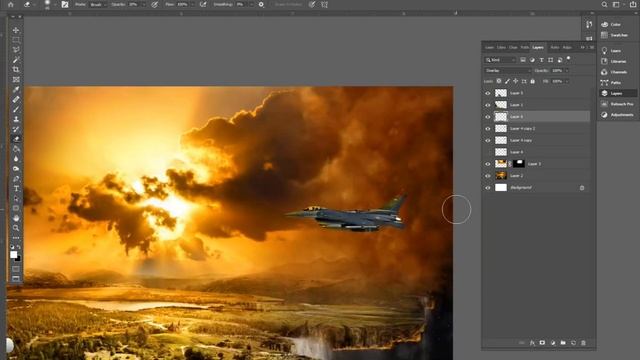640x360 pixels.
Task: Open Retouch Pro panel from side dock
Action: (x=618, y=104)
